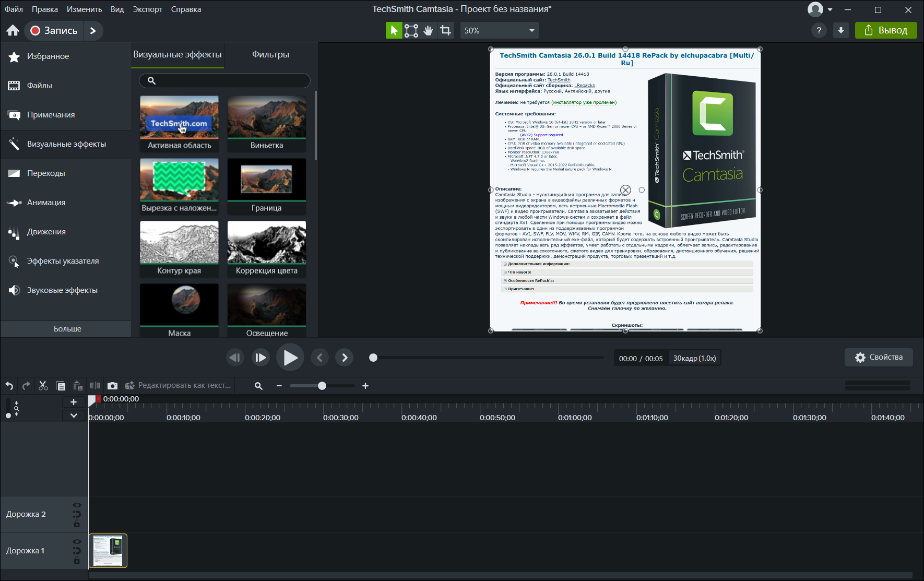Viewport: 924px width, 581px height.
Task: Open the 30кадр (1,0x) frame rate selector
Action: click(694, 358)
